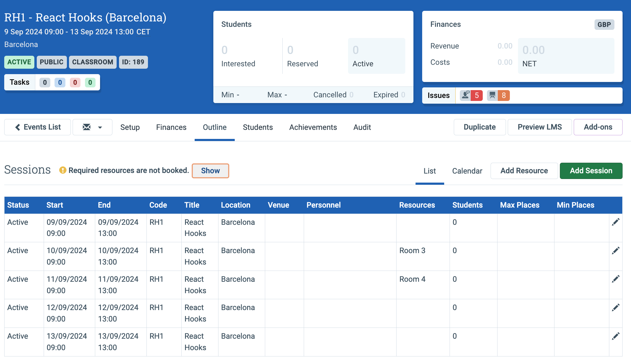
Task: Open the green tasks count badge
Action: pyautogui.click(x=90, y=83)
